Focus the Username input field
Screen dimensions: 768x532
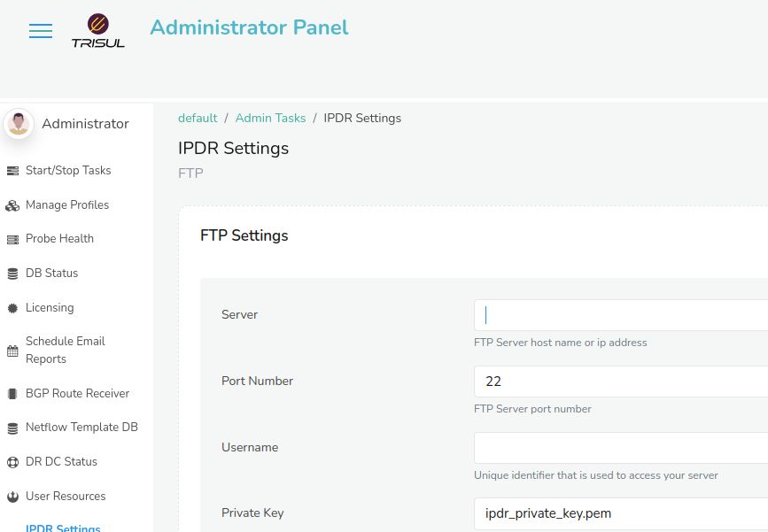(621, 448)
